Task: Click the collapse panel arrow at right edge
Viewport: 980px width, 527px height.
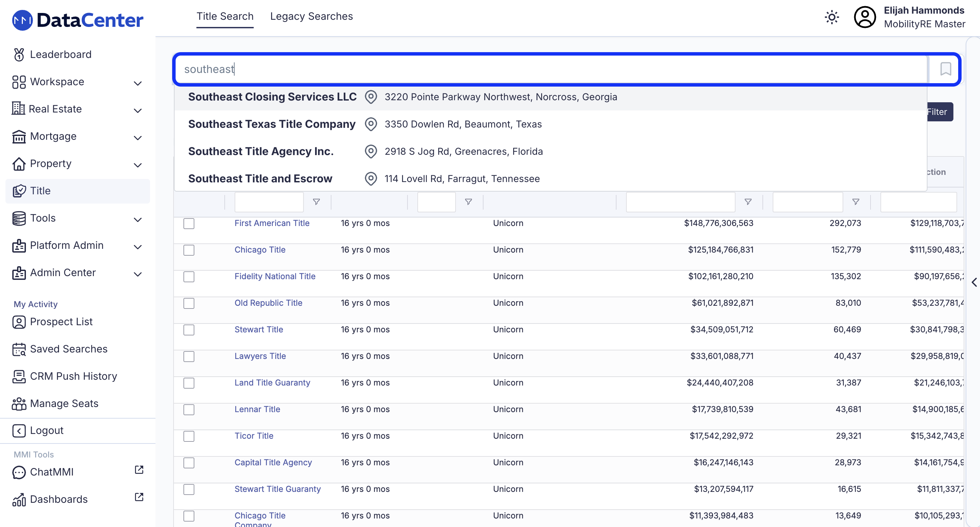Action: pos(974,282)
